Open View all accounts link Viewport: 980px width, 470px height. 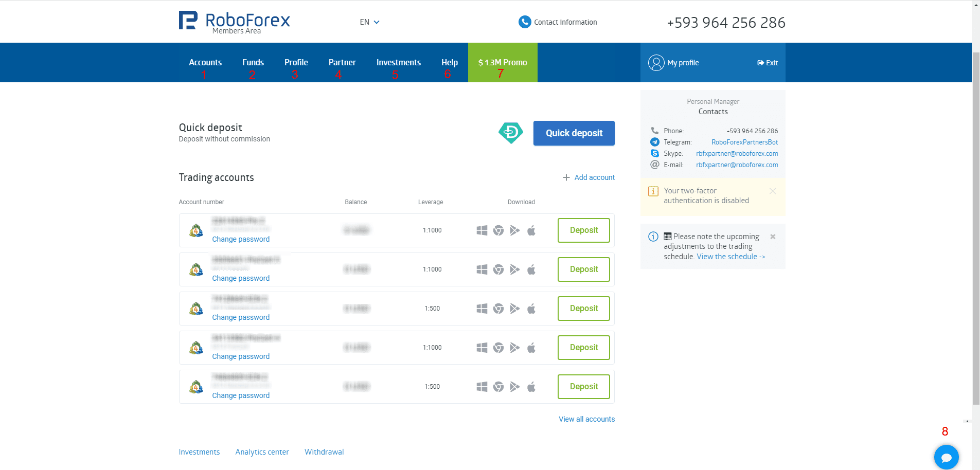587,419
